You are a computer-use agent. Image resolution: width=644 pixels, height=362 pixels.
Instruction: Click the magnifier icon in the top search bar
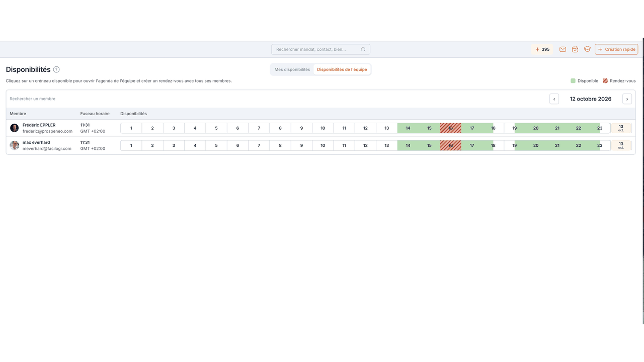(x=363, y=49)
